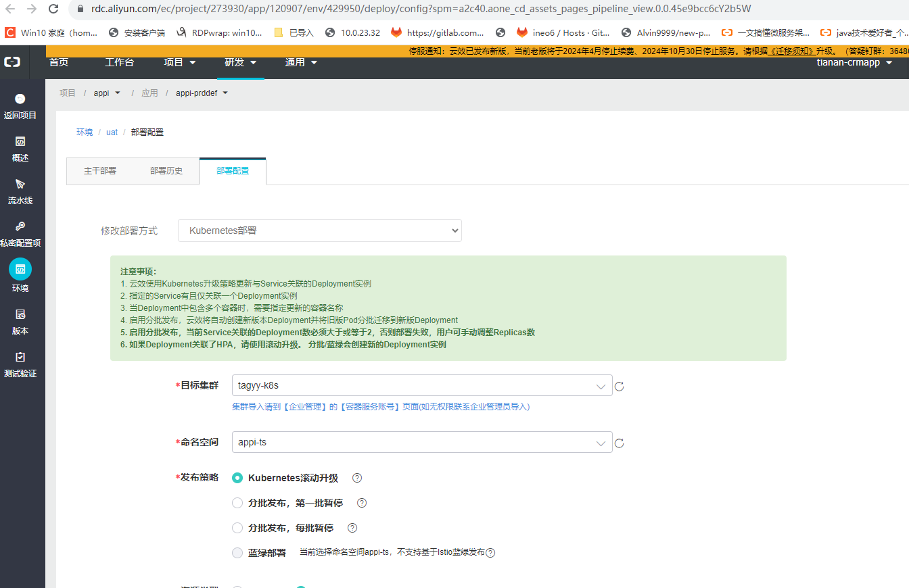View site info icon in address bar
Screen dimensions: 909x588
[80, 9]
